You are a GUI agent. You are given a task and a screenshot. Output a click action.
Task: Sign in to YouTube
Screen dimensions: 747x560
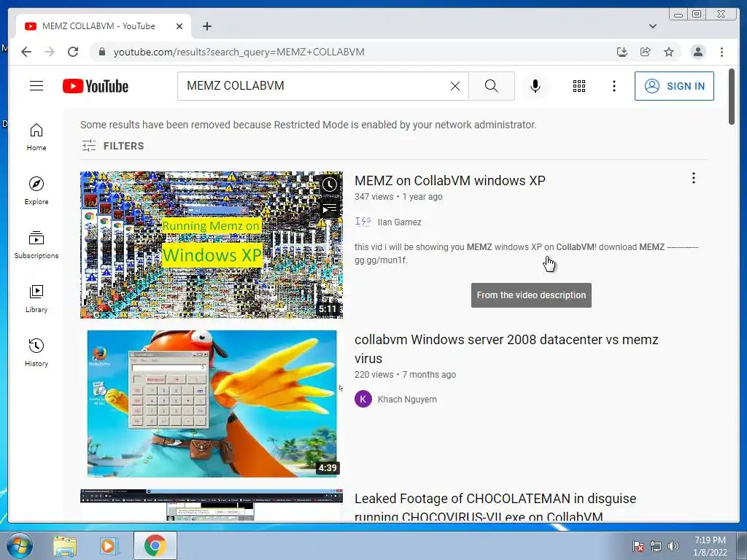673,86
